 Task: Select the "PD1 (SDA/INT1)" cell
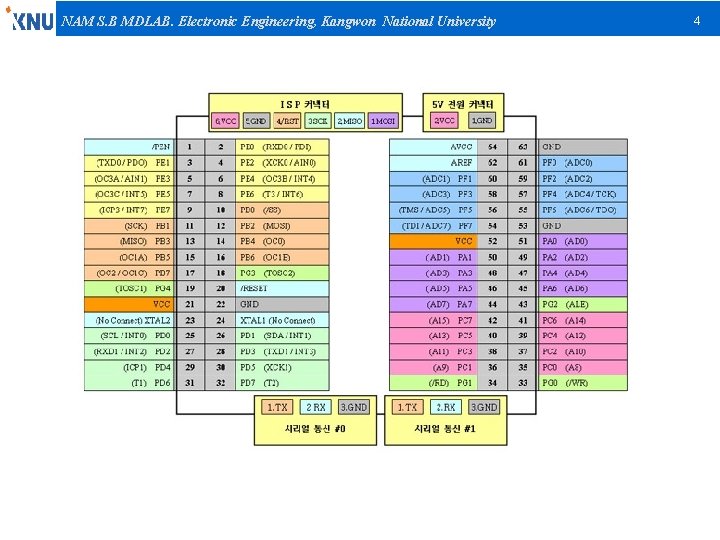point(282,336)
